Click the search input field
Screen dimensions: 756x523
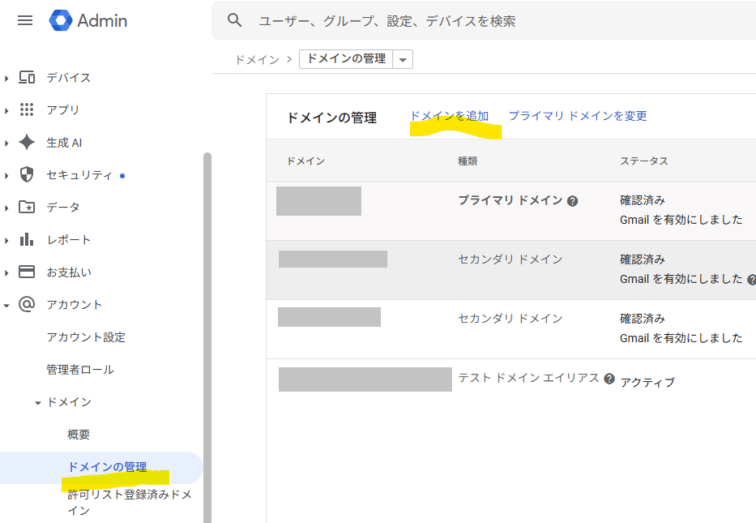click(480, 21)
